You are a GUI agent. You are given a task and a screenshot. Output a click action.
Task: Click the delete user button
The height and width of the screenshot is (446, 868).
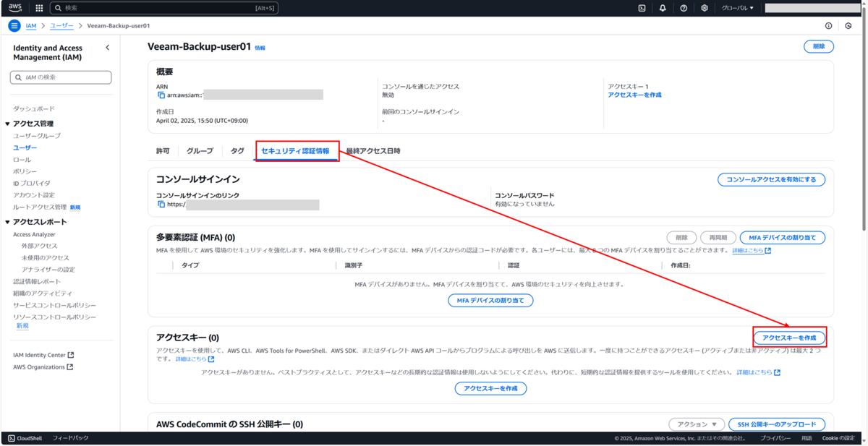[x=819, y=46]
